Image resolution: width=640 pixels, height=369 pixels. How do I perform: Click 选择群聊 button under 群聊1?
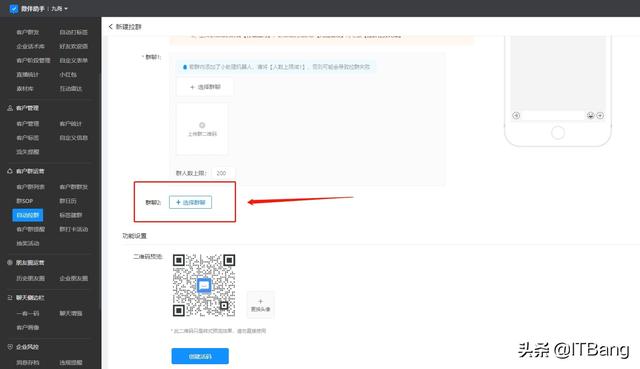[x=205, y=87]
